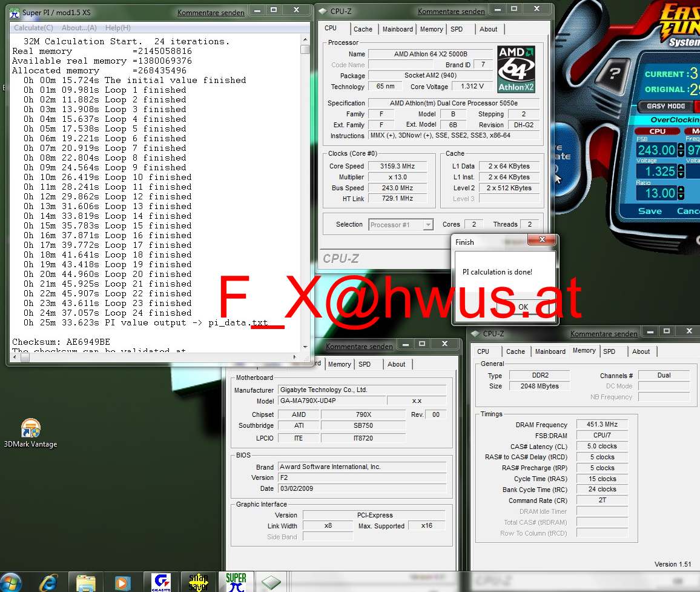Open About tab in mainboard CPU-Z window

click(x=396, y=364)
